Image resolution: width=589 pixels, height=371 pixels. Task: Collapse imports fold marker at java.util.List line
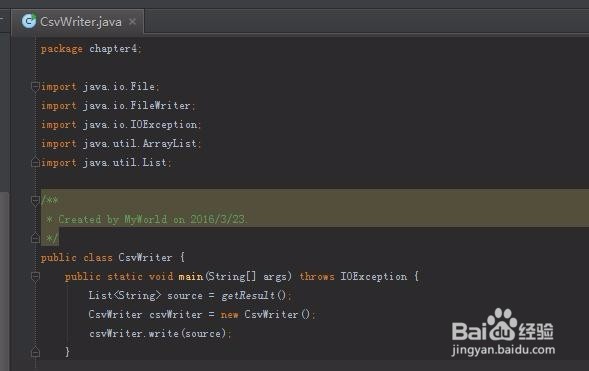[x=35, y=162]
